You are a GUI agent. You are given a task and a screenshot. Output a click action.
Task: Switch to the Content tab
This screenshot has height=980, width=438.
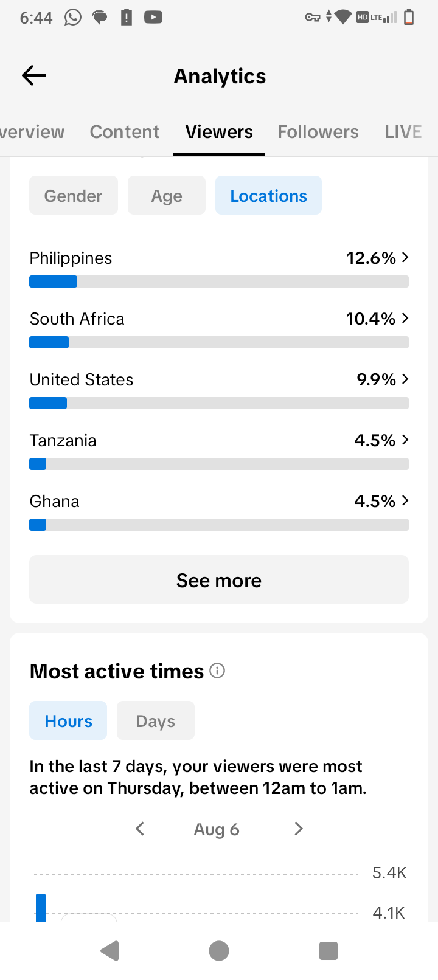point(125,132)
